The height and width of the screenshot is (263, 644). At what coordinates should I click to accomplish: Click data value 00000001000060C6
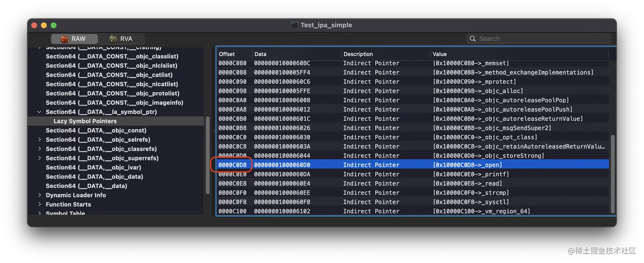[282, 82]
